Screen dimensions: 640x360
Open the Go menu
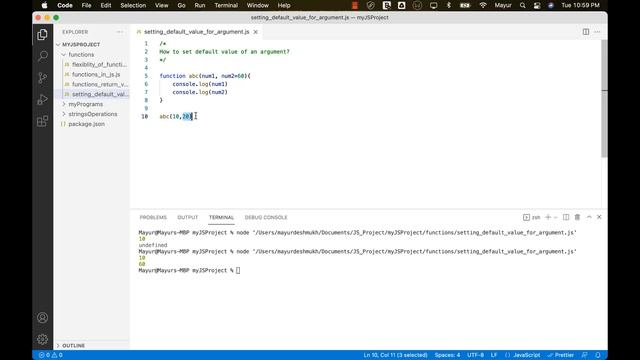point(181,5)
